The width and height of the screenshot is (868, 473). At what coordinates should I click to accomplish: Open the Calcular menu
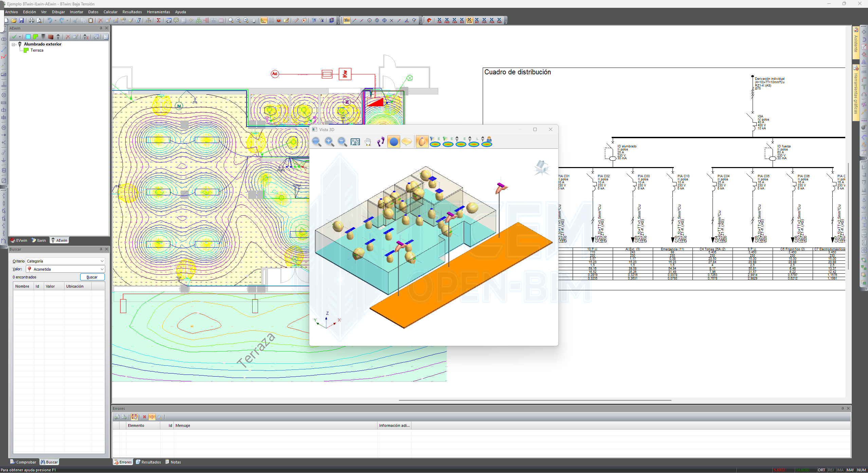click(x=110, y=12)
